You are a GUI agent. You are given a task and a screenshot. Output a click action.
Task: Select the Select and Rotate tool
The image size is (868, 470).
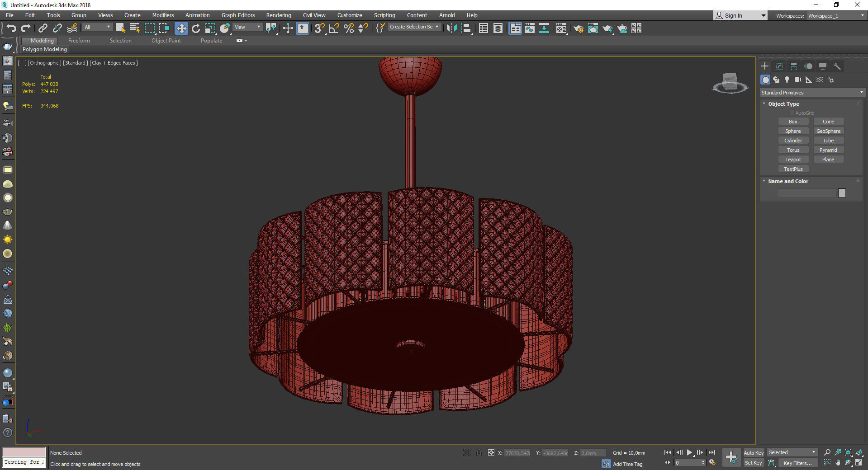pyautogui.click(x=196, y=28)
